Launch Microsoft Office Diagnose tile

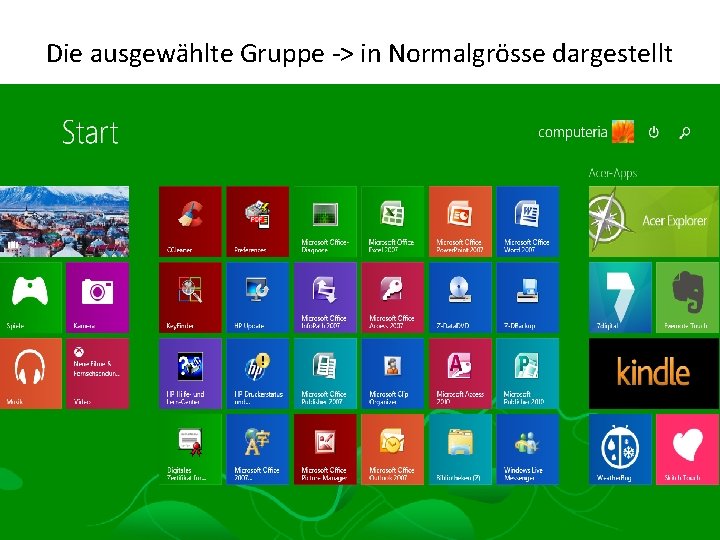pos(325,221)
